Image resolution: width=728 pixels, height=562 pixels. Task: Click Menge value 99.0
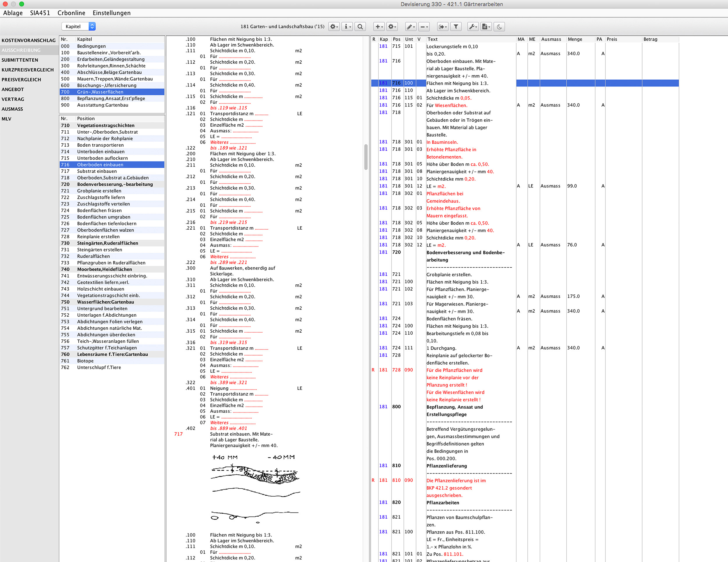pos(572,186)
